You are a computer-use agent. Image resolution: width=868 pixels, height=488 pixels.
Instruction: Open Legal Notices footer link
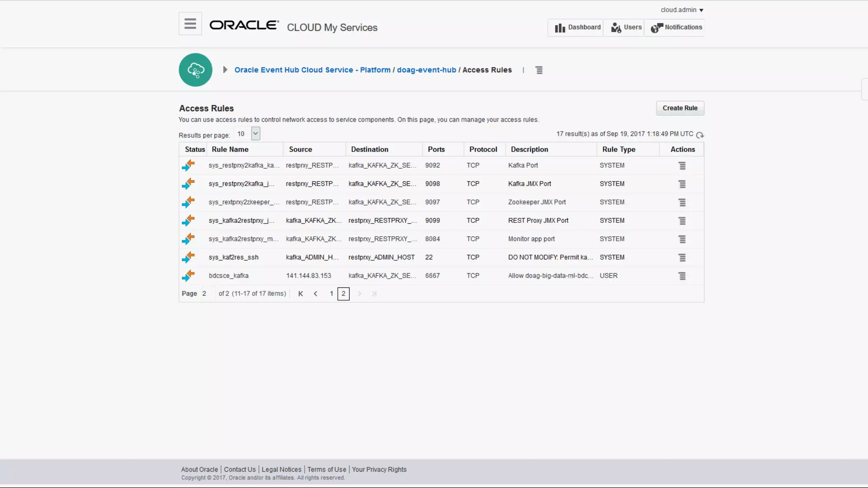click(281, 469)
